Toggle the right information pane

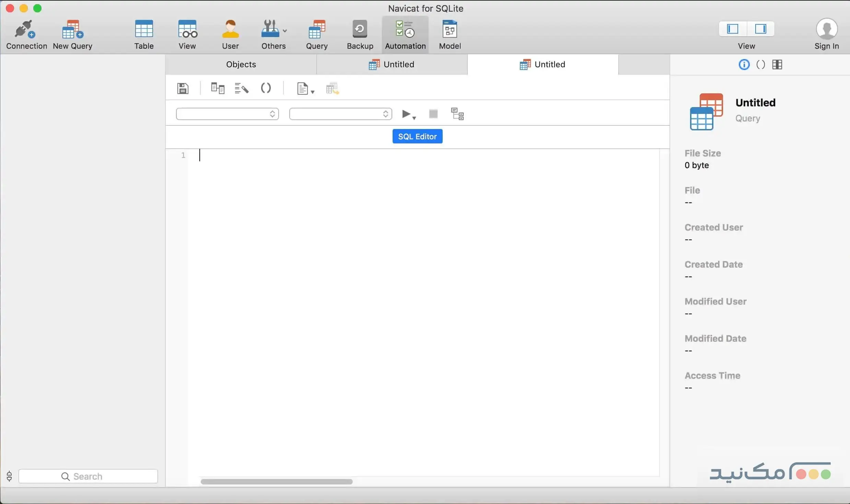point(760,29)
